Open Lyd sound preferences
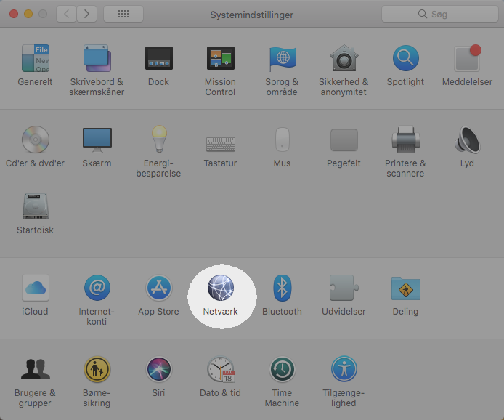 click(x=468, y=140)
